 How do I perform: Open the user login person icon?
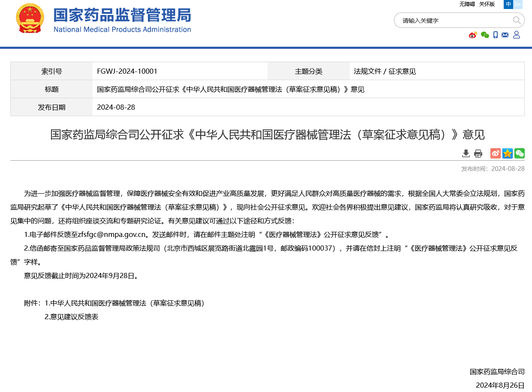[x=517, y=35]
